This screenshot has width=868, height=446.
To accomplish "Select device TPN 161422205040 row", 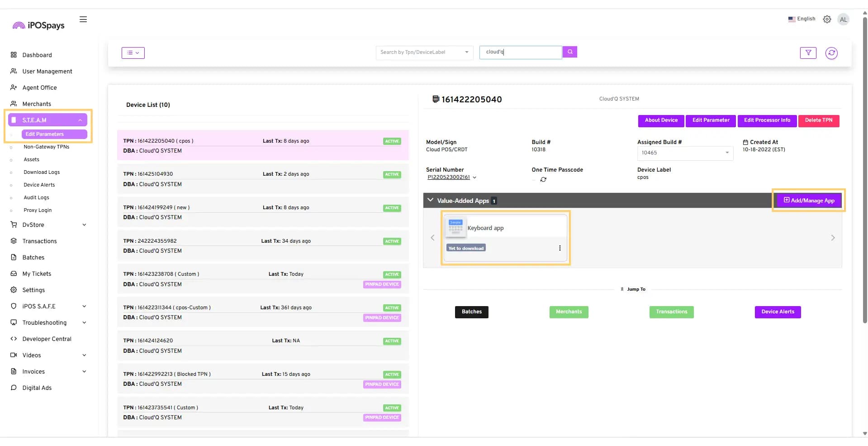I will coord(263,145).
